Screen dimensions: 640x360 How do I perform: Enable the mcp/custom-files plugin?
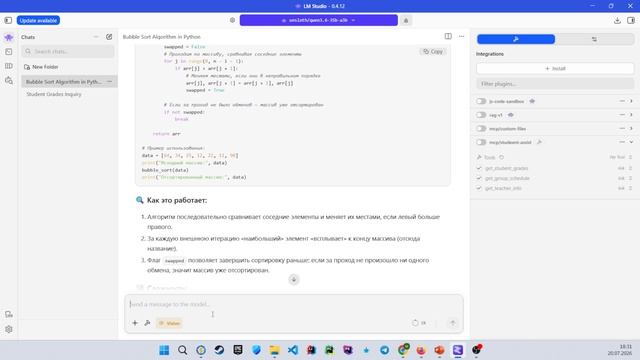pyautogui.click(x=481, y=129)
